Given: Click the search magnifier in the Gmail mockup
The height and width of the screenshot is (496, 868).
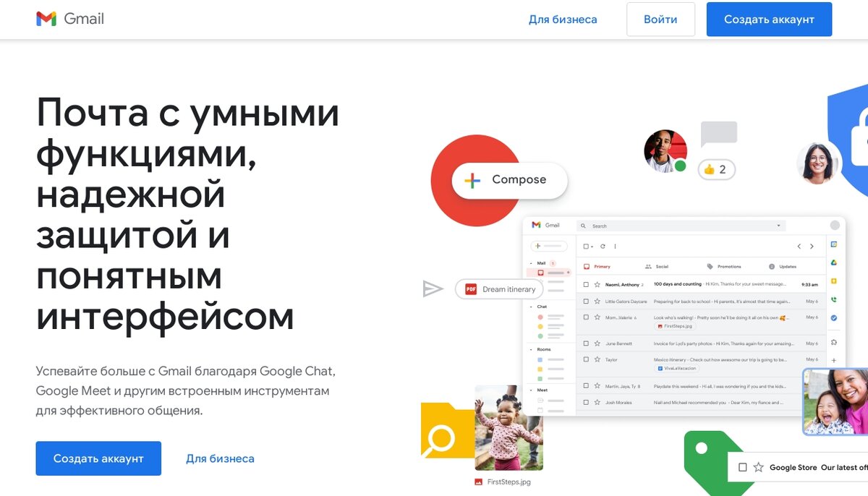Looking at the screenshot, I should [x=583, y=225].
